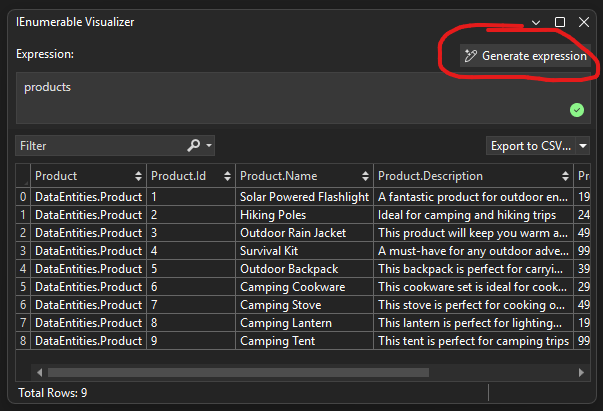Click the Generate expression sparkle pen icon

point(470,56)
